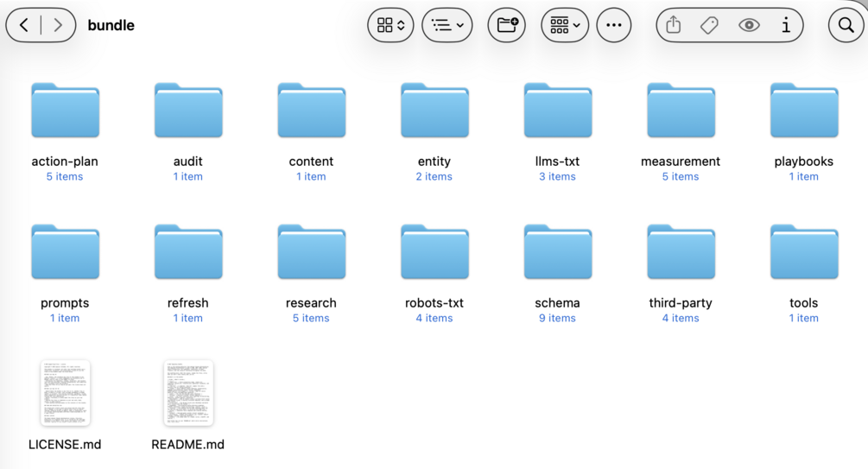Go forward with the right chevron button
868x469 pixels.
[x=58, y=25]
